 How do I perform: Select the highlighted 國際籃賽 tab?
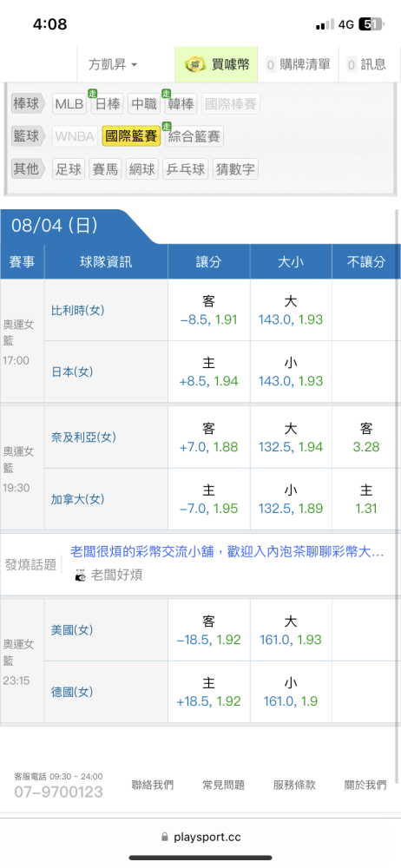pos(131,136)
